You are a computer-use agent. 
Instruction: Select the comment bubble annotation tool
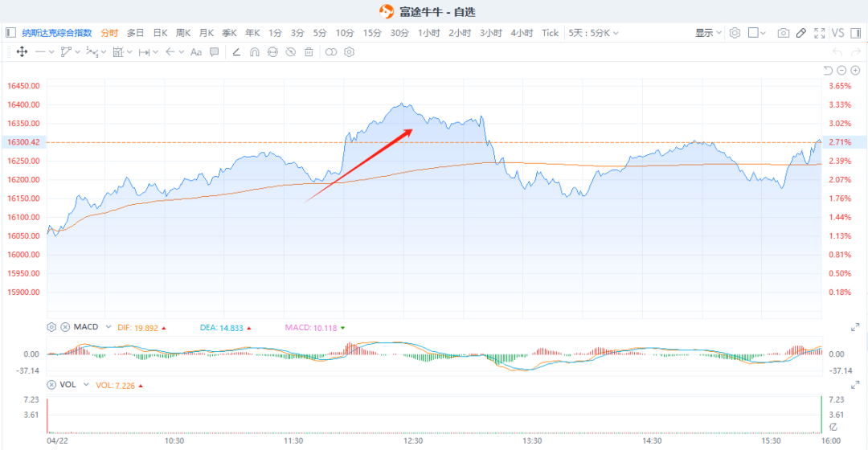(215, 52)
